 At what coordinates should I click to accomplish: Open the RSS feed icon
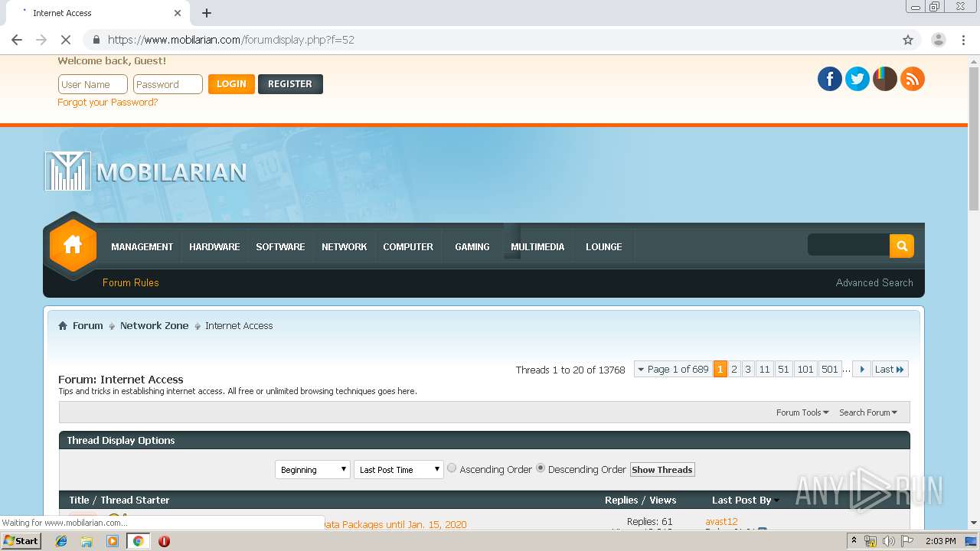tap(913, 79)
